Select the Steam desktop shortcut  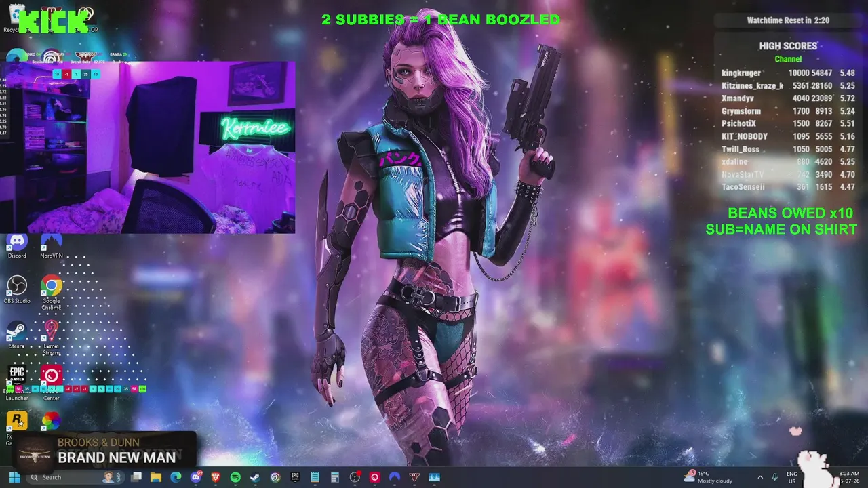pos(16,335)
